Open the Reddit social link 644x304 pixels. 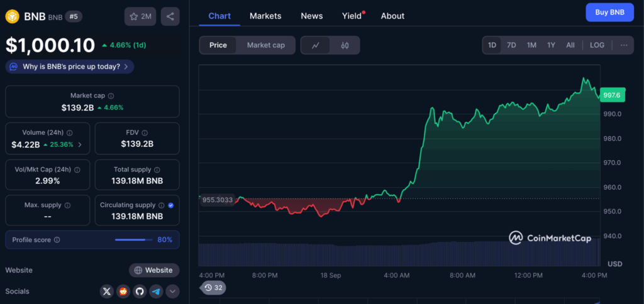(123, 291)
